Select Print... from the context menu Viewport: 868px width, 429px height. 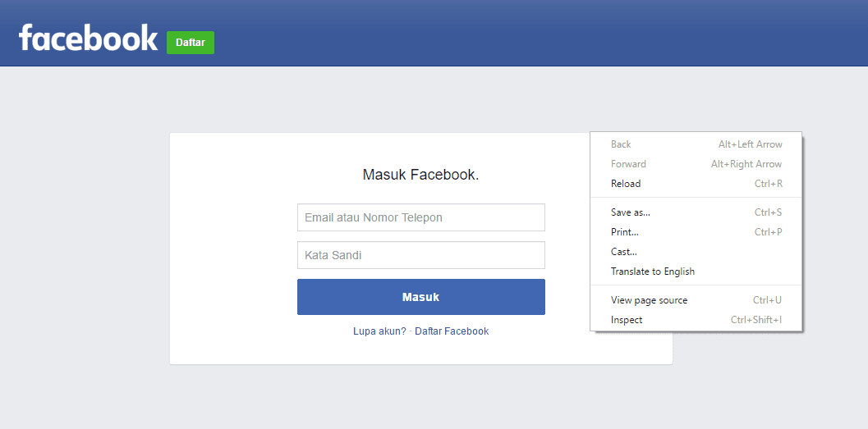point(624,232)
